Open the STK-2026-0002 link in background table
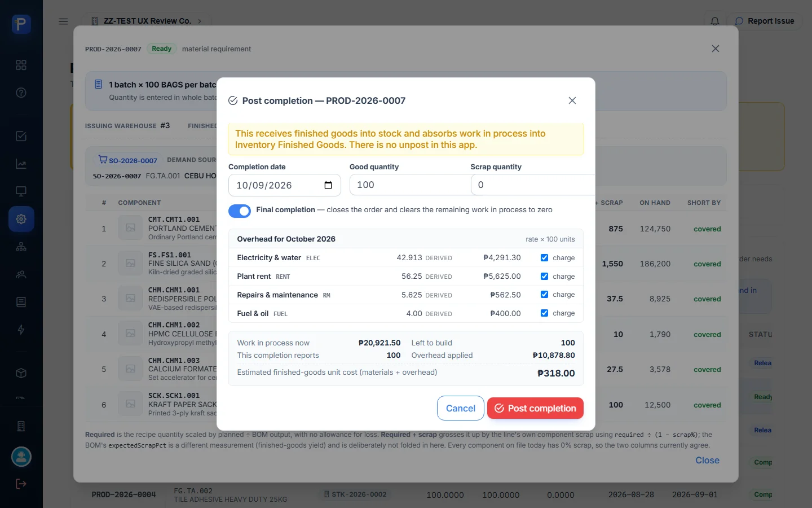812x508 pixels. coord(355,494)
